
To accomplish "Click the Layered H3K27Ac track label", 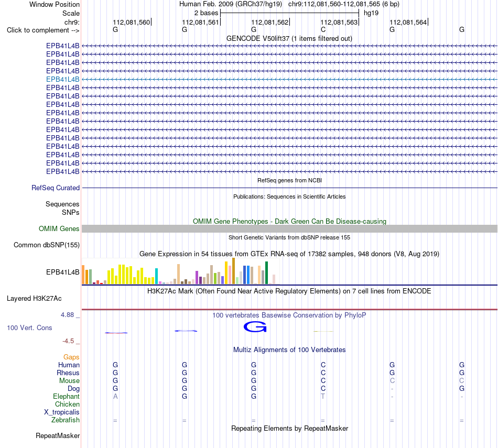I will coord(34,299).
